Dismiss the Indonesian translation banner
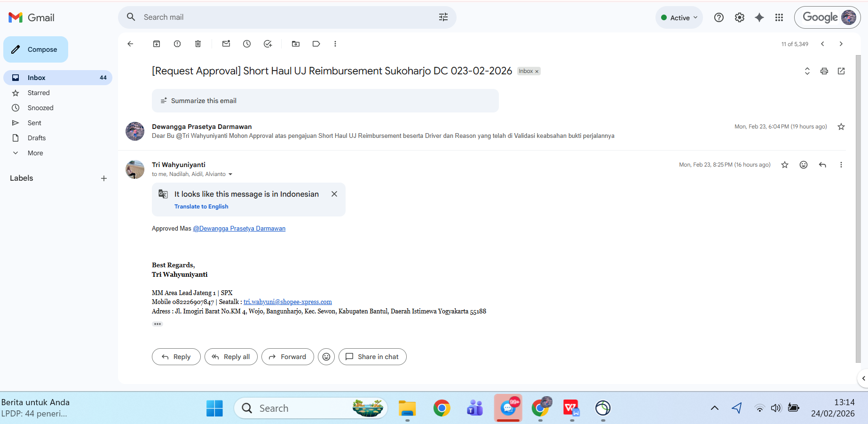 pos(334,194)
